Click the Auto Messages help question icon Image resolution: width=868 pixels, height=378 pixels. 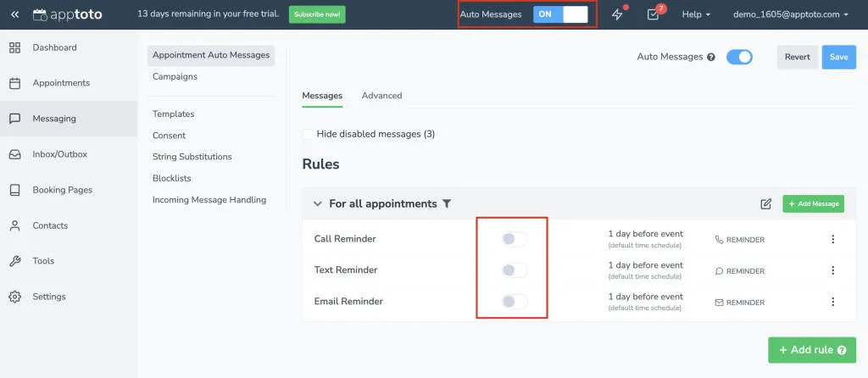[711, 57]
